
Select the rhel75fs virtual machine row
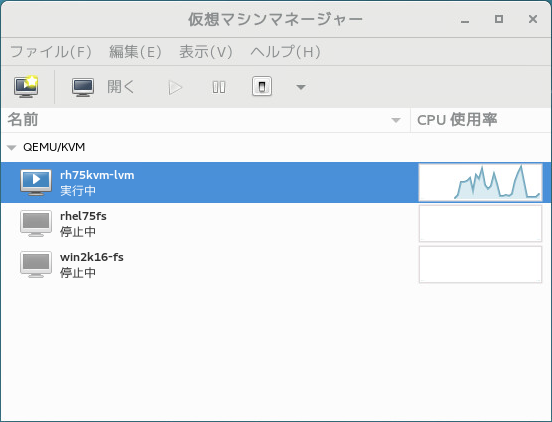click(276, 223)
